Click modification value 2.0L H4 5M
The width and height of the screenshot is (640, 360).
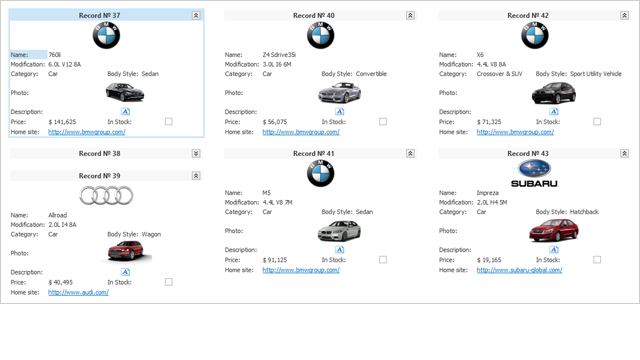492,202
